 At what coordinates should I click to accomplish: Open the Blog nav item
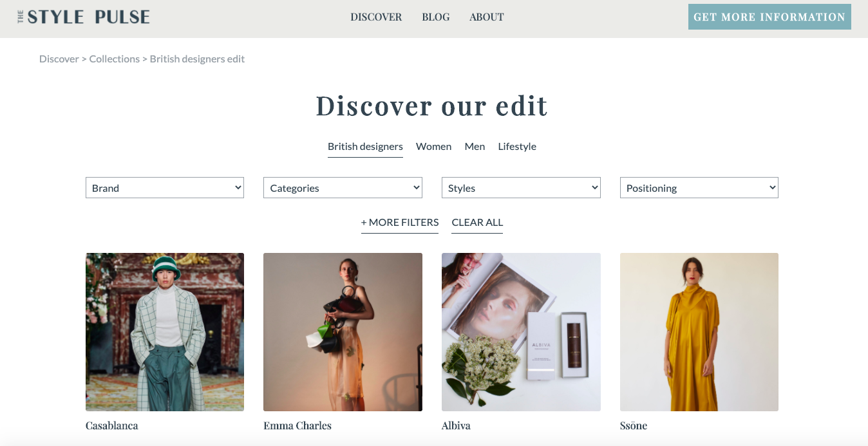pyautogui.click(x=436, y=17)
